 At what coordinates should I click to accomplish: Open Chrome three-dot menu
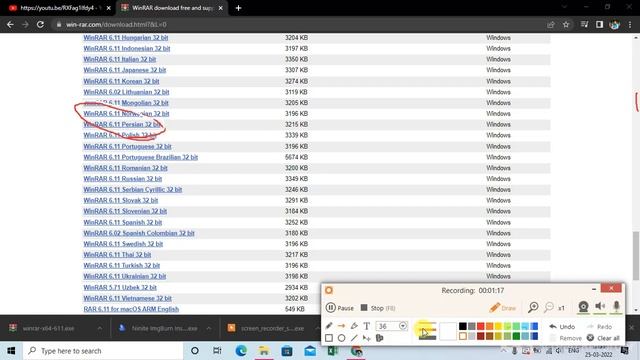(x=630, y=24)
